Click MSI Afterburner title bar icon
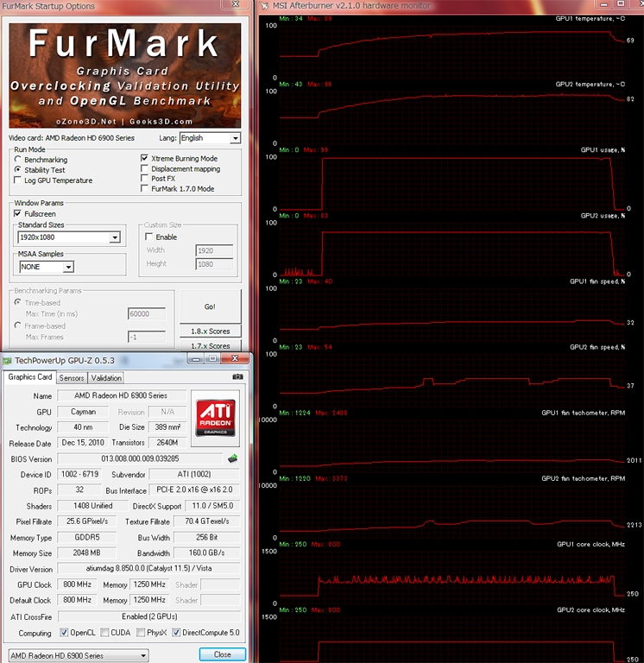Screen dimensions: 644x663 (264, 5)
